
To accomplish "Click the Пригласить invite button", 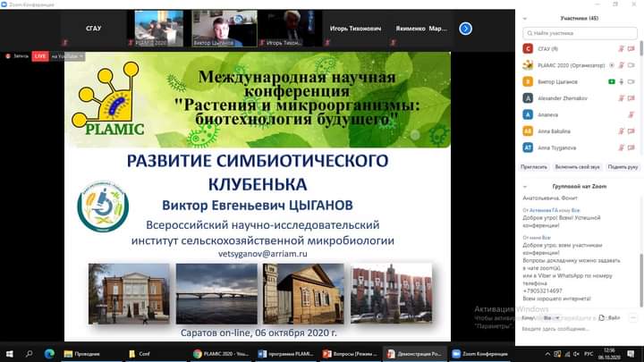I will (x=534, y=167).
